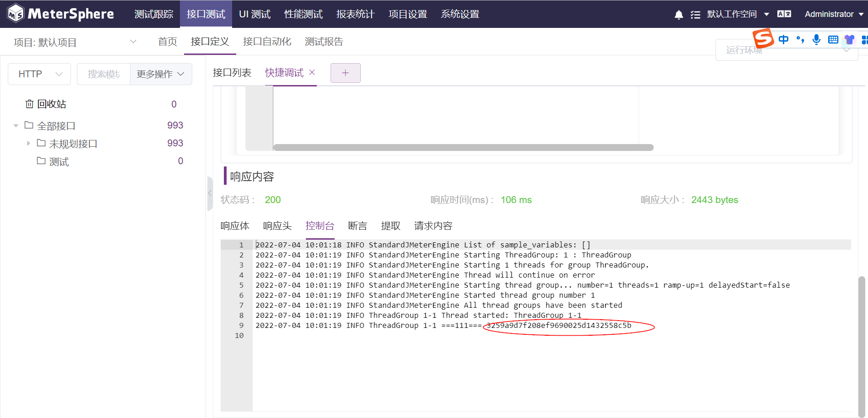This screenshot has height=418, width=868.
Task: Click the horizontal scrollbar in editor
Action: 463,147
